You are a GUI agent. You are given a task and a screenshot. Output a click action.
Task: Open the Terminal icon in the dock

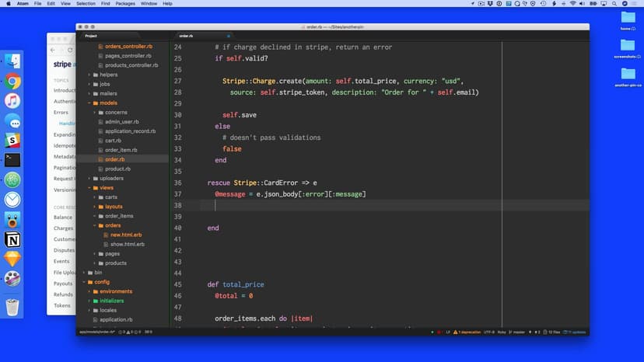pyautogui.click(x=12, y=160)
